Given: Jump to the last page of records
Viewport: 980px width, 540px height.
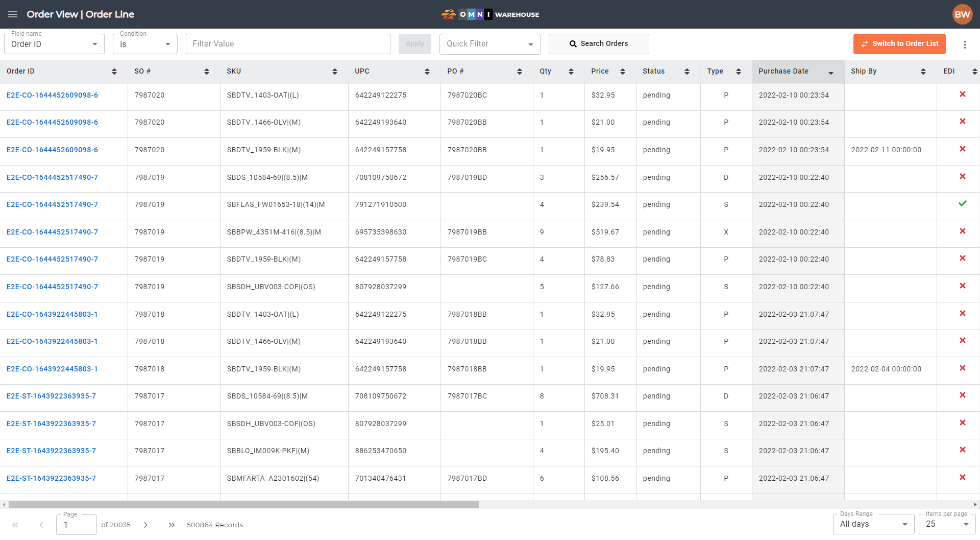Looking at the screenshot, I should 171,525.
